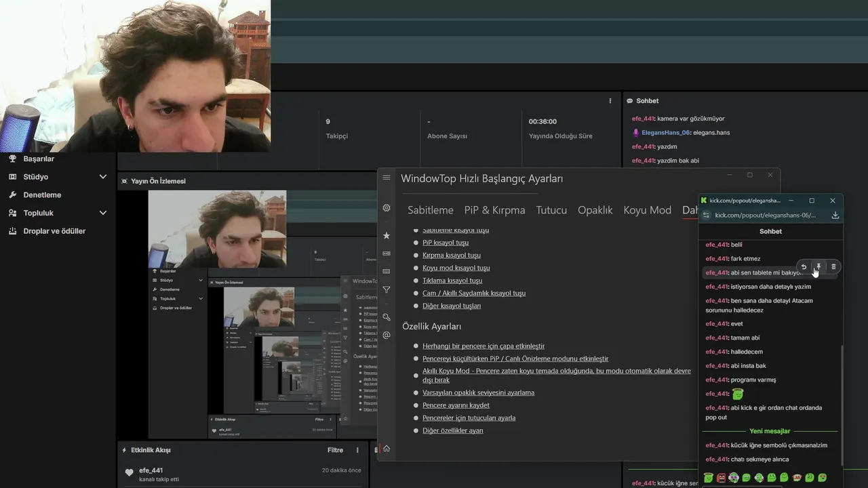The width and height of the screenshot is (868, 488).
Task: Select the funnel filter icon in WindowTop sidebar
Action: tap(387, 289)
